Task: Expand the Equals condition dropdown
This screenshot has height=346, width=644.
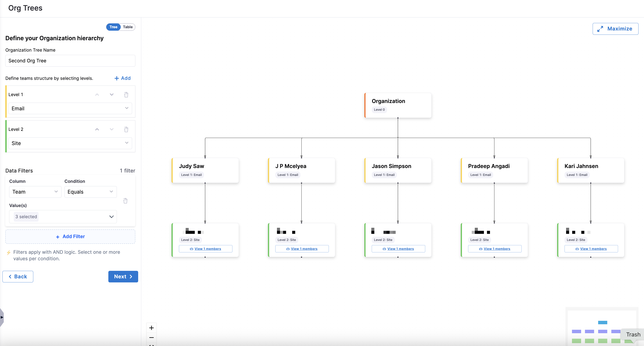Action: point(90,192)
